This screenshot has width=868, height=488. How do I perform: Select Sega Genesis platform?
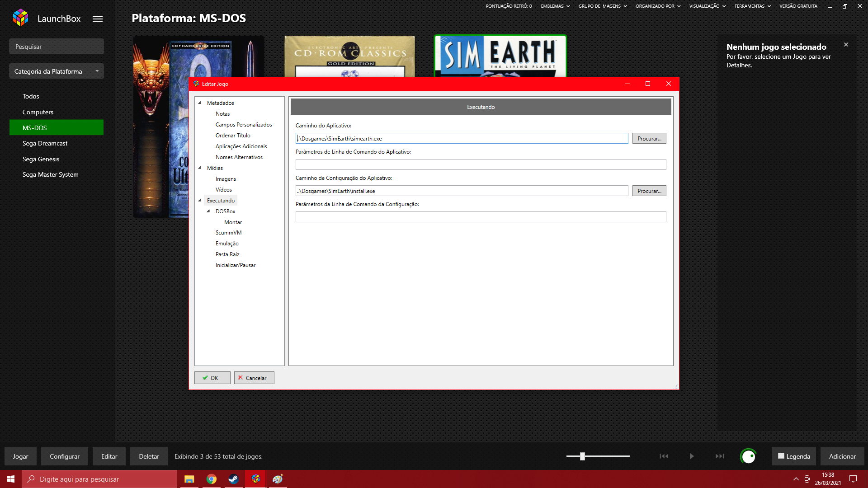pos(57,159)
